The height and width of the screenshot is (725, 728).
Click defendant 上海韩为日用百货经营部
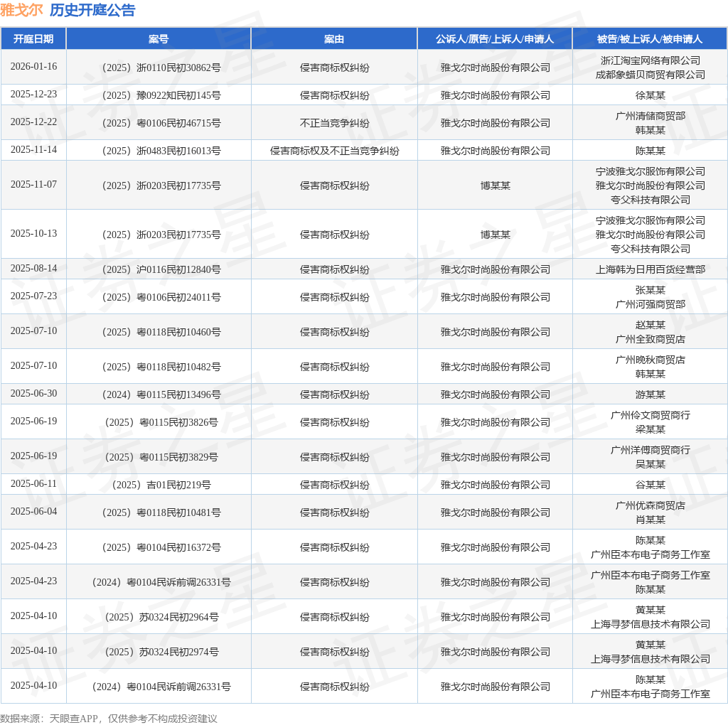click(650, 269)
